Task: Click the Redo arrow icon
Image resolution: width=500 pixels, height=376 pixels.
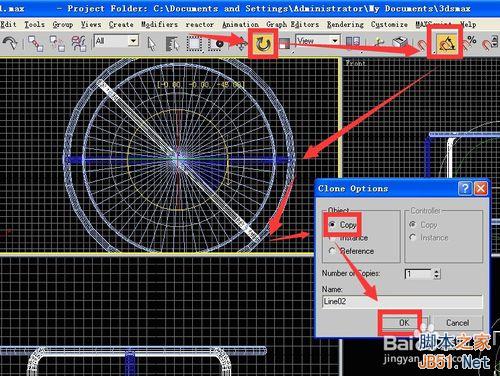Action: pos(10,43)
